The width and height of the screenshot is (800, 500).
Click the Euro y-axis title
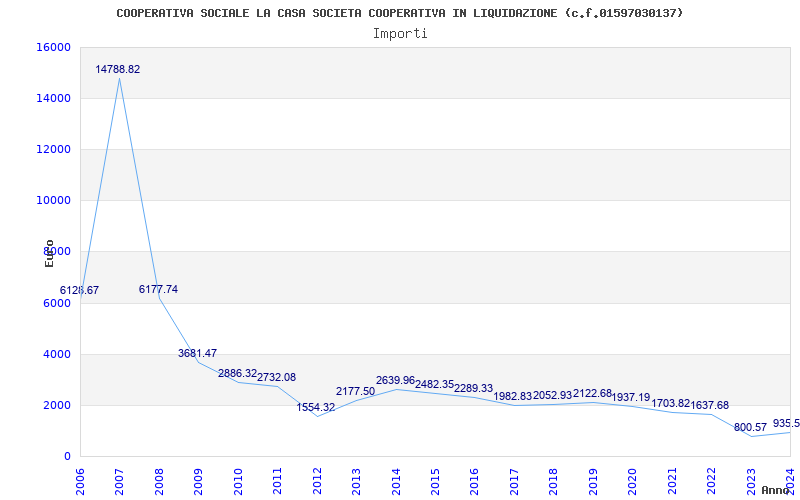coord(49,253)
